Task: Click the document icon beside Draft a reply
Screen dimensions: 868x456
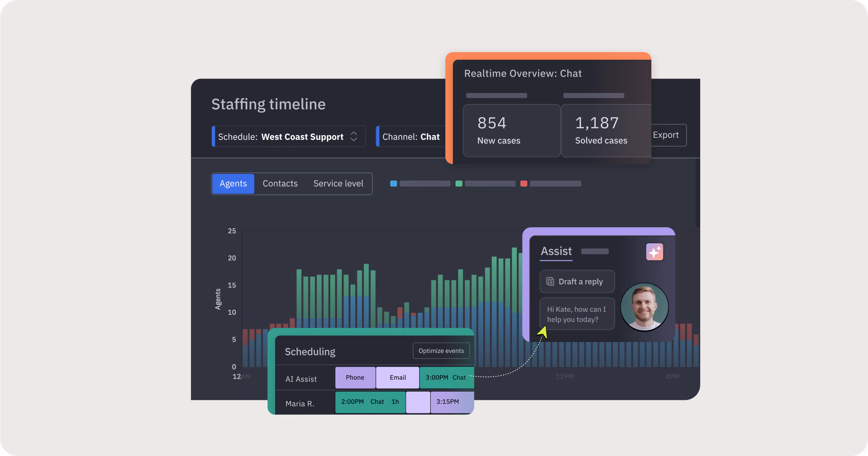Action: [550, 282]
